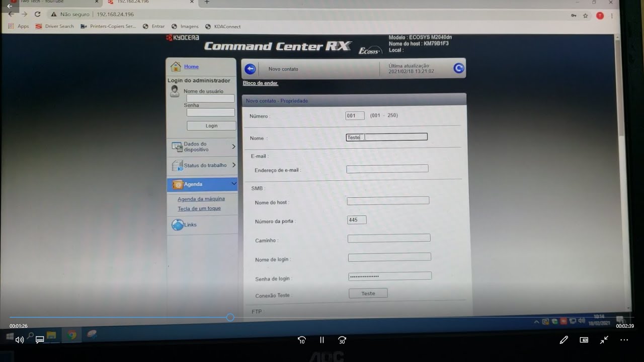Open the Tecla de um toque link
The width and height of the screenshot is (644, 362).
click(199, 209)
